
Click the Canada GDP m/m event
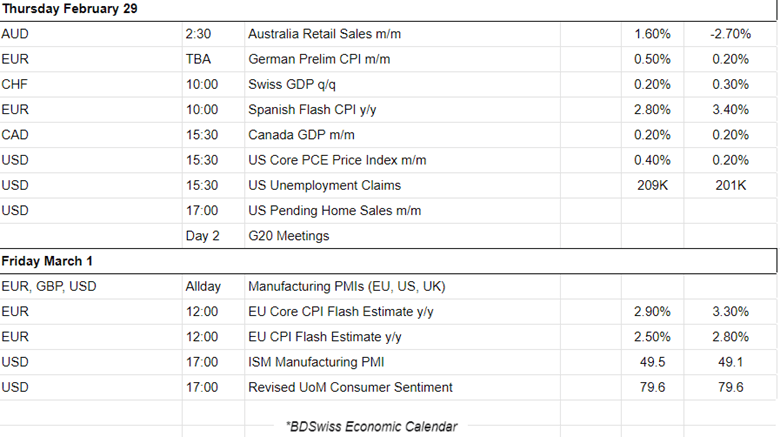[x=301, y=135]
